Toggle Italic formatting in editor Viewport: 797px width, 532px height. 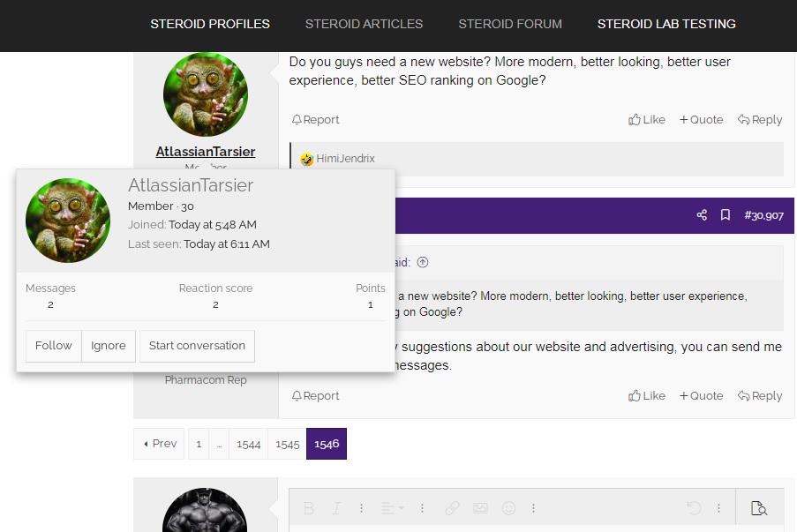[336, 508]
